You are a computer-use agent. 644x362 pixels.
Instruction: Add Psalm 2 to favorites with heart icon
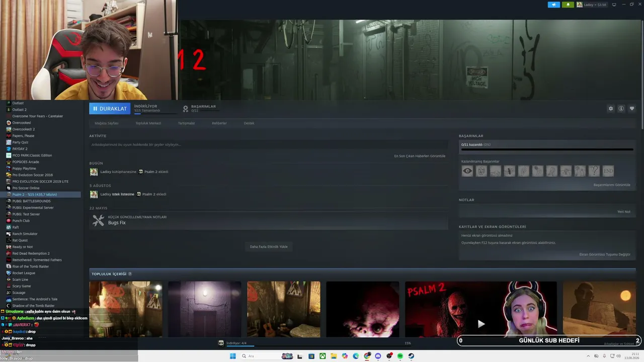click(x=632, y=109)
